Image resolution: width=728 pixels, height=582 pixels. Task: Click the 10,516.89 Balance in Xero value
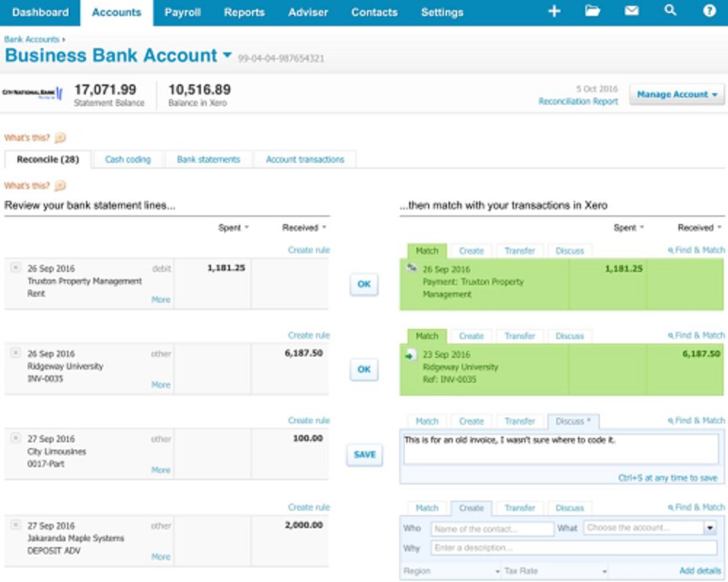(199, 89)
